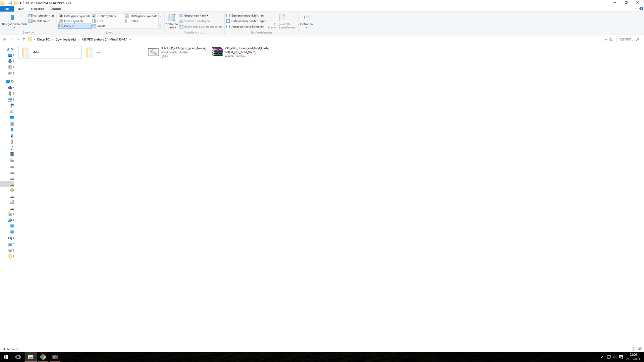Toggle the Vorschaufenster preview pane
This screenshot has width=644, height=362.
click(41, 16)
